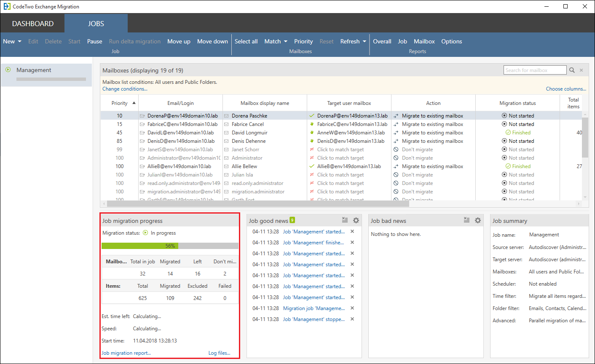The image size is (595, 364).
Task: Open Job good news settings gear
Action: [356, 220]
